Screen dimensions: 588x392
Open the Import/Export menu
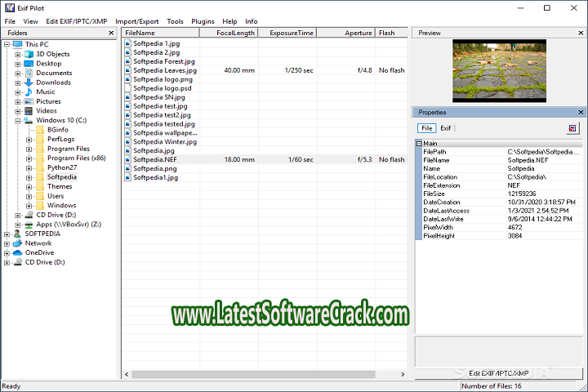137,20
